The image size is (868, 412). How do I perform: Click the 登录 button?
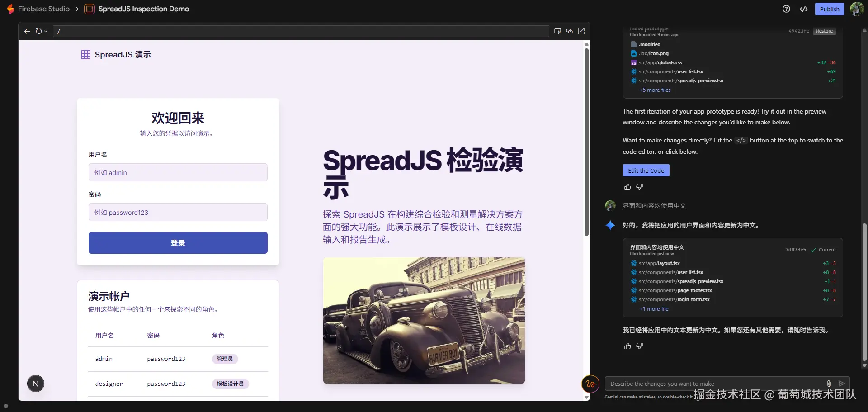178,243
